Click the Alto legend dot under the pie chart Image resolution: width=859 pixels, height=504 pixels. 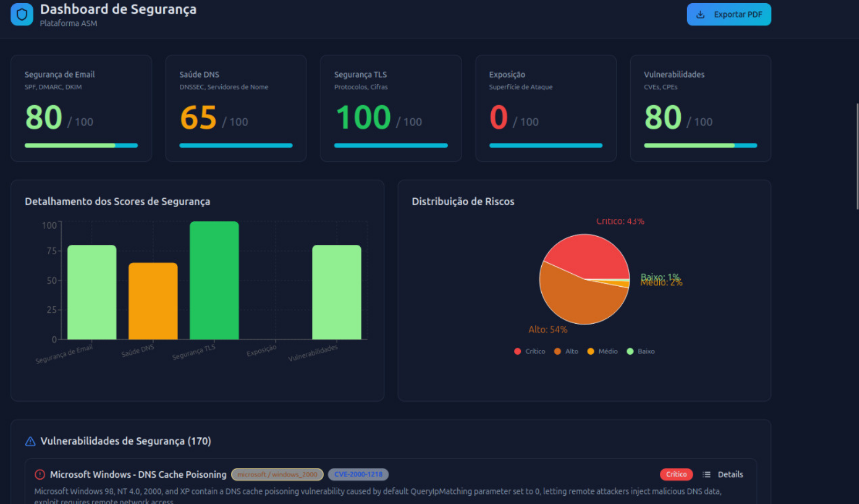click(558, 351)
